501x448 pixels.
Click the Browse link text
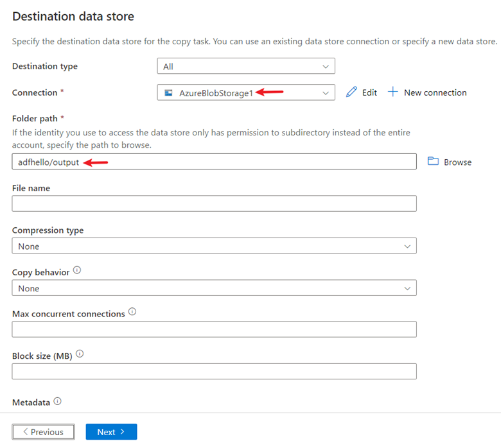coord(457,162)
